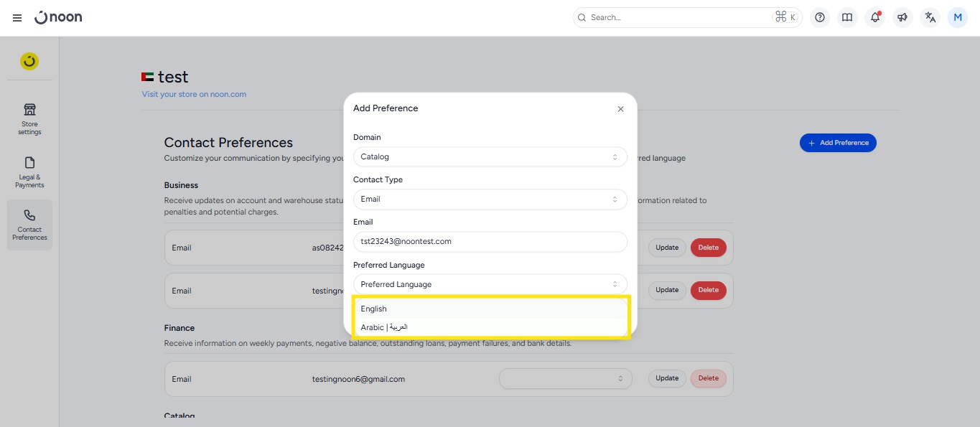The width and height of the screenshot is (980, 427).
Task: Click the megaphone announcements icon
Action: [x=902, y=18]
